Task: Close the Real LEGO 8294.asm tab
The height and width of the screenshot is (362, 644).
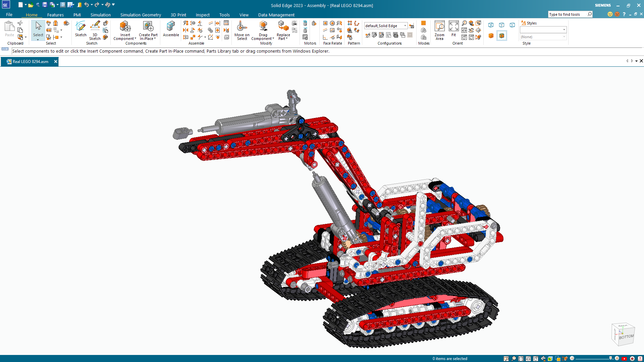Action: 56,62
